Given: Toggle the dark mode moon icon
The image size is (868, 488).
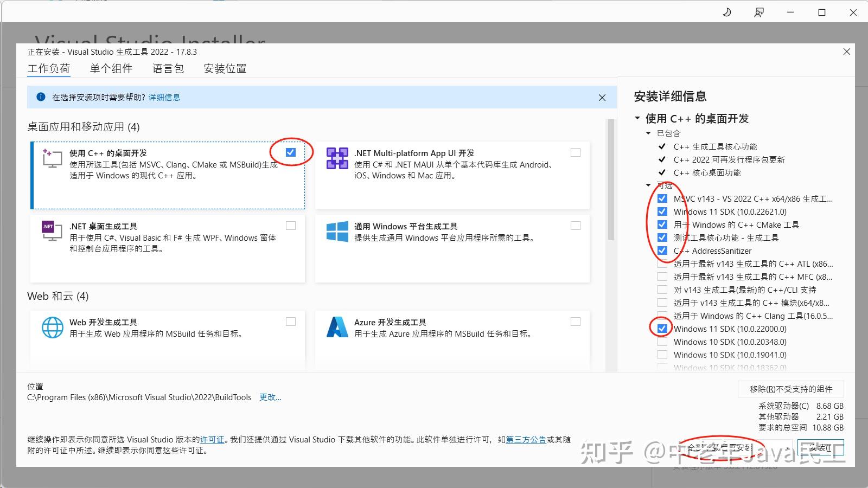Looking at the screenshot, I should point(727,12).
